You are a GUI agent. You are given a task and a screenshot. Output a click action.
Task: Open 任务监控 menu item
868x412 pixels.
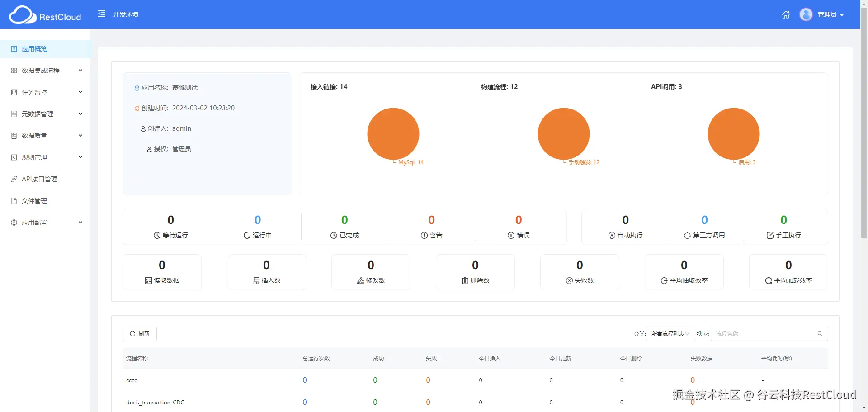coord(45,92)
